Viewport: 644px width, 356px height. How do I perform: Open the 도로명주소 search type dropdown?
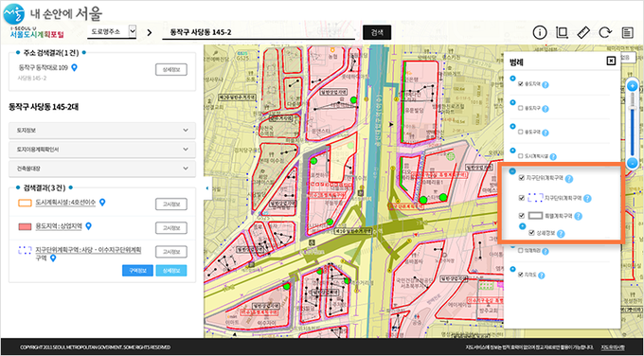click(x=112, y=31)
